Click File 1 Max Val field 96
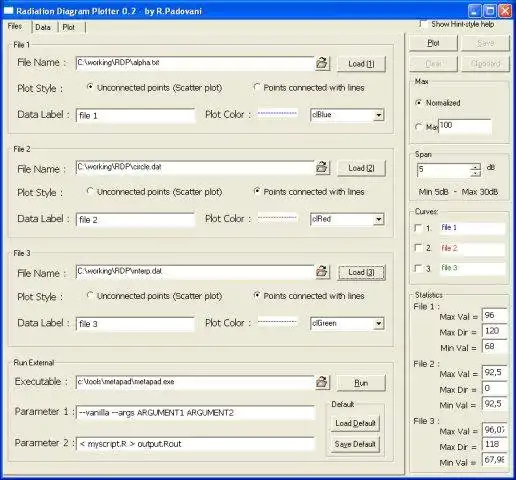The image size is (516, 480). pyautogui.click(x=495, y=316)
